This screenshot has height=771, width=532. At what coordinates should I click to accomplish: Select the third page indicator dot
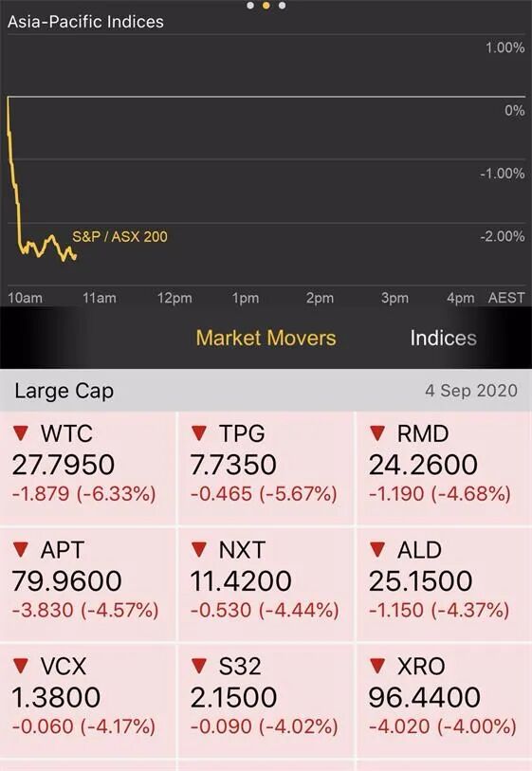282,6
